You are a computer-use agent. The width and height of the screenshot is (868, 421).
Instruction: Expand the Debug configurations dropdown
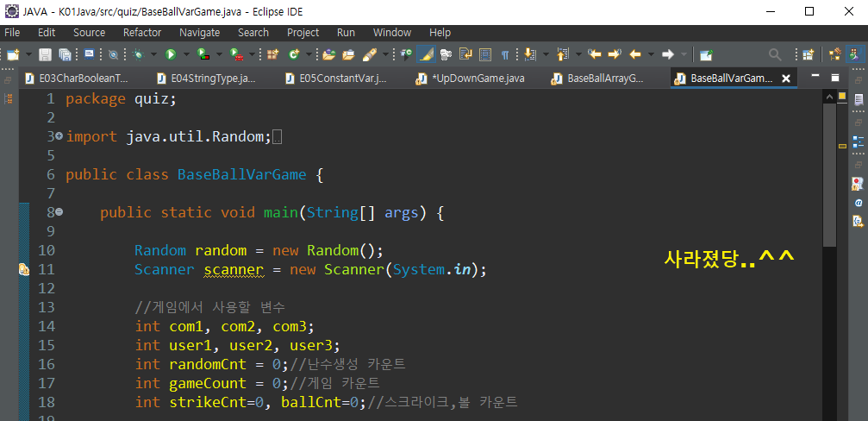pos(153,54)
